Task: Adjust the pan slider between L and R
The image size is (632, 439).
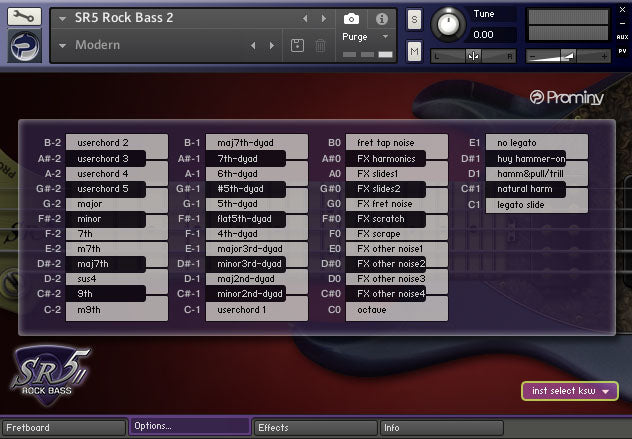Action: tap(473, 56)
